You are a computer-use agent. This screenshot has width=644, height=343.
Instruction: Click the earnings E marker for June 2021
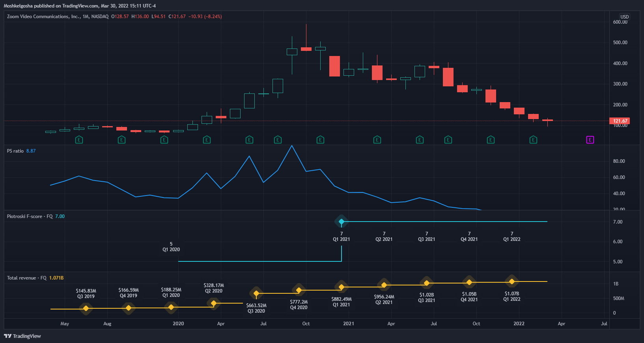coord(420,140)
